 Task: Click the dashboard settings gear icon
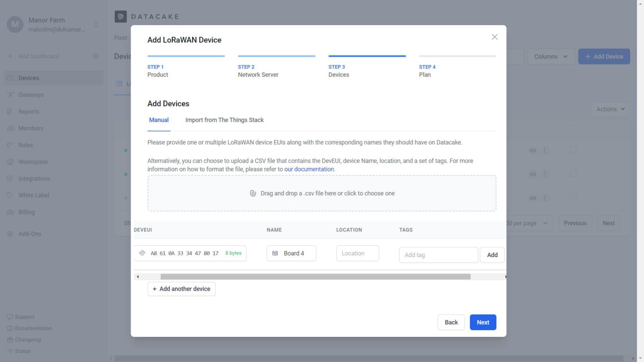point(95,56)
